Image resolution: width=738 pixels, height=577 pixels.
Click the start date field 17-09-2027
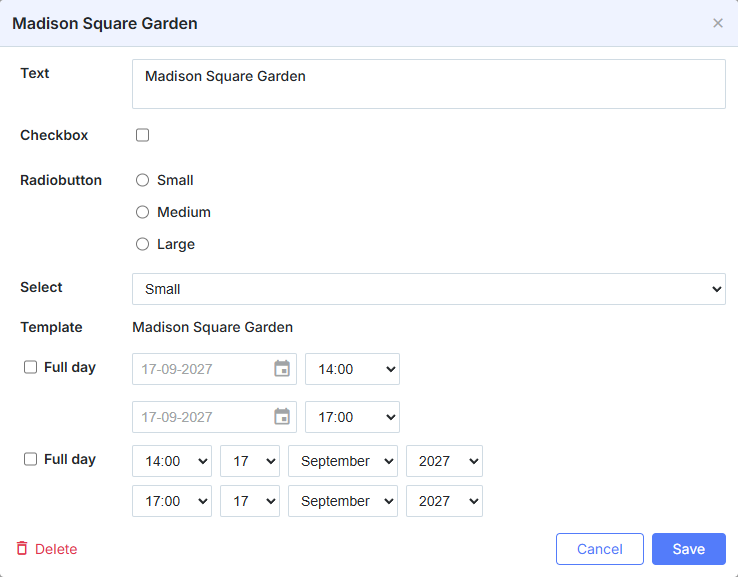click(214, 369)
